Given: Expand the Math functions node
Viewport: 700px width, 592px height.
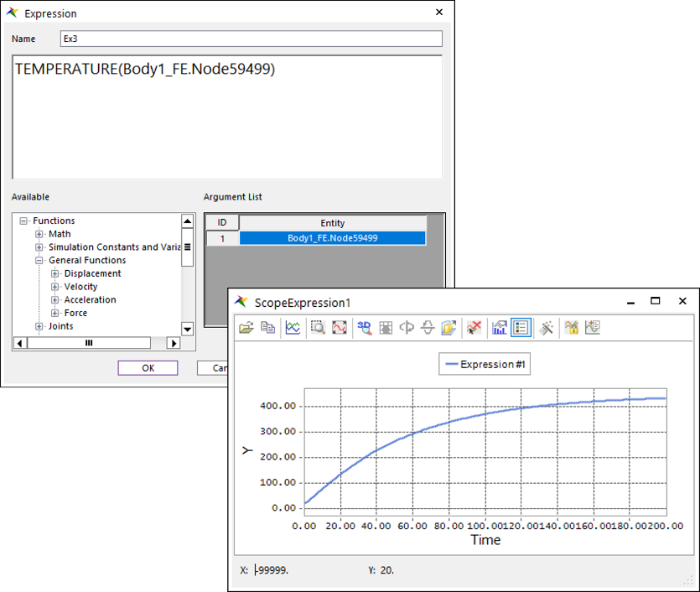Looking at the screenshot, I should click(x=39, y=234).
